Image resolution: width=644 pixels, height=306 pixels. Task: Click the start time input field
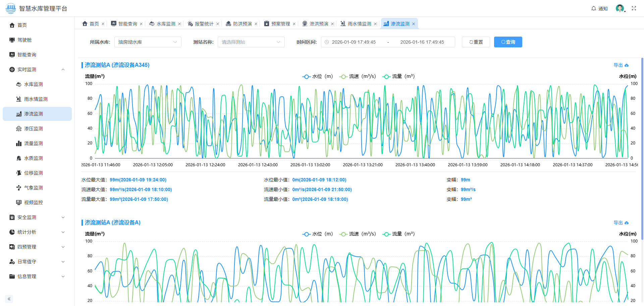[354, 42]
